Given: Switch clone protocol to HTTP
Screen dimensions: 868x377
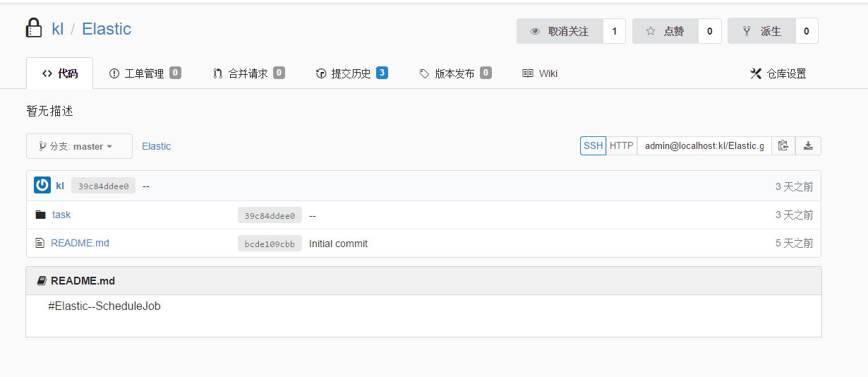Looking at the screenshot, I should (x=621, y=146).
